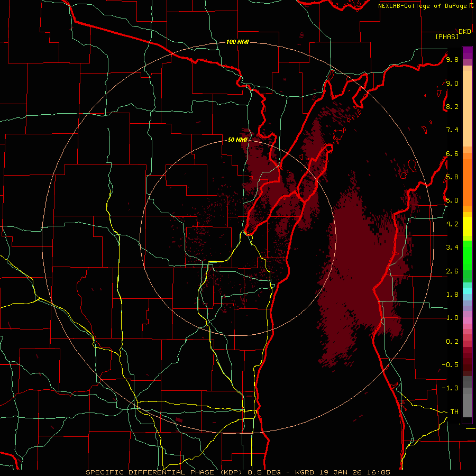This screenshot has height=476, width=476.
Task: Click the NEXLAB-College of DuPage label
Action: [423, 6]
